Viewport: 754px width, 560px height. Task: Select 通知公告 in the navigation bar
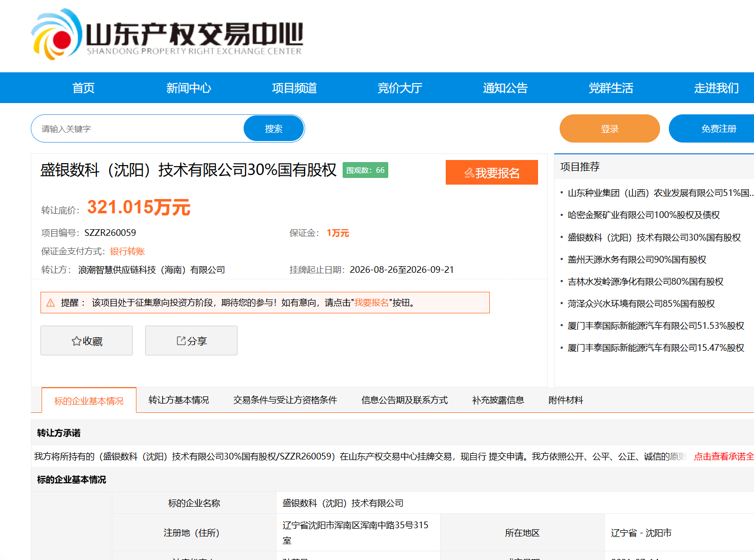pos(505,88)
